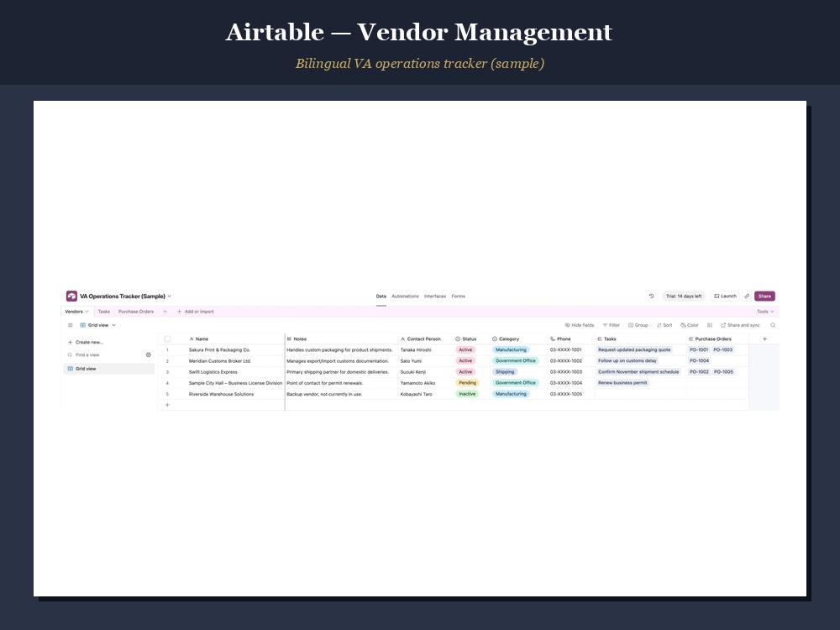Open Vendors table tab dropdown
Screen dimensions: 840x630
click(87, 312)
